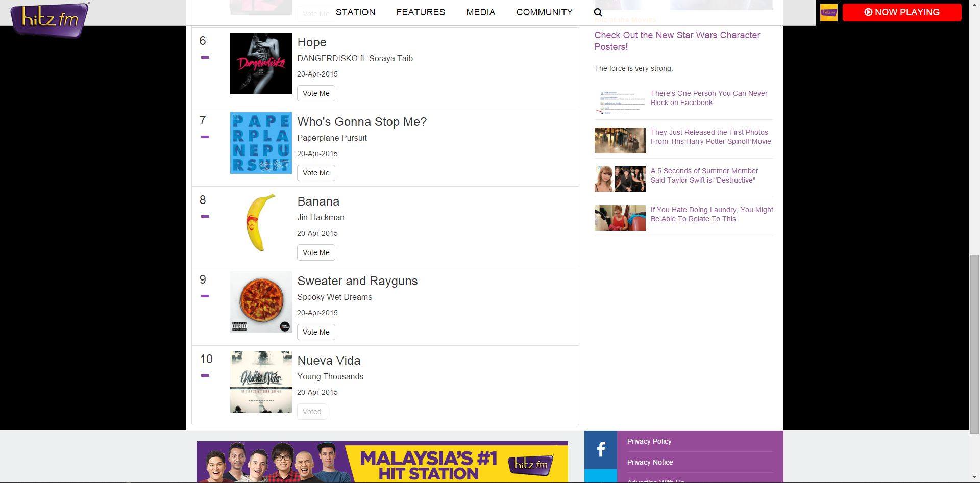Open the Hope album artwork
This screenshot has width=980, height=483.
pyautogui.click(x=261, y=63)
